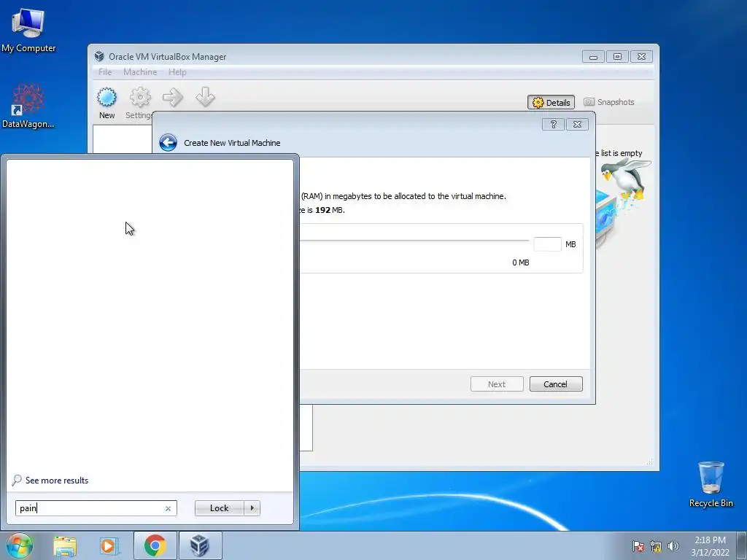Open the volume speaker tray icon

(x=673, y=546)
